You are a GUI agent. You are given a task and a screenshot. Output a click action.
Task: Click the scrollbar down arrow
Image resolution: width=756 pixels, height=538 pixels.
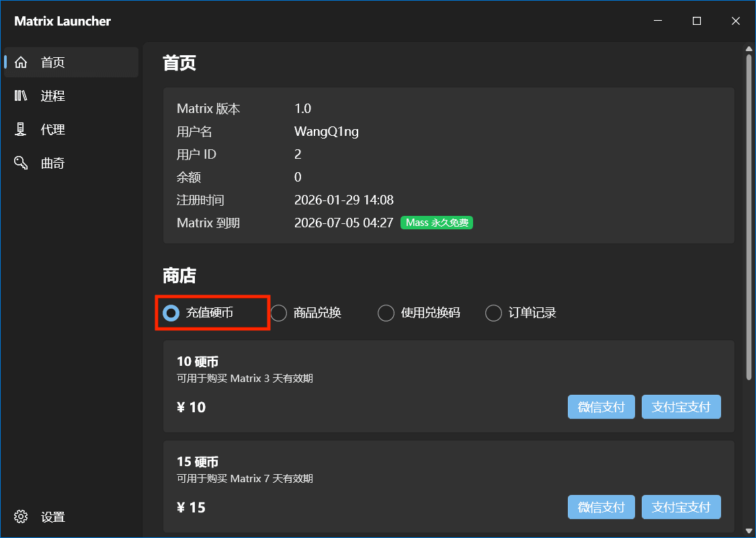click(x=749, y=531)
